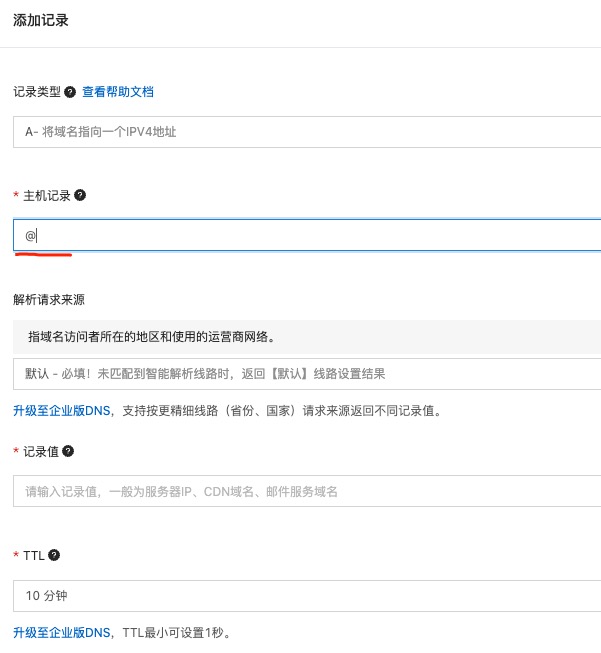Click the TTL label text
601x653 pixels.
coord(34,556)
